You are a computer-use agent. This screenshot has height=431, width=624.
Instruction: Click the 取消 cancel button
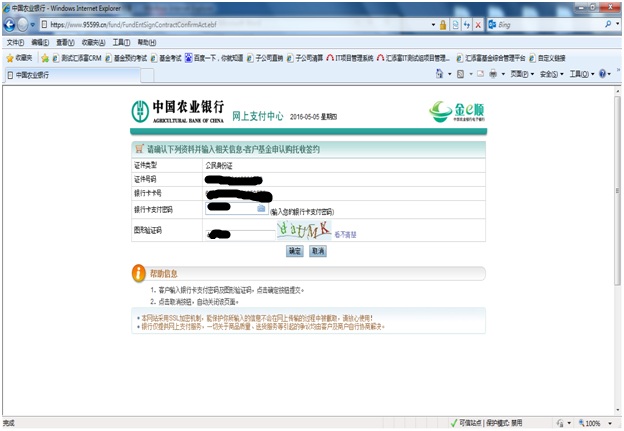(x=318, y=252)
